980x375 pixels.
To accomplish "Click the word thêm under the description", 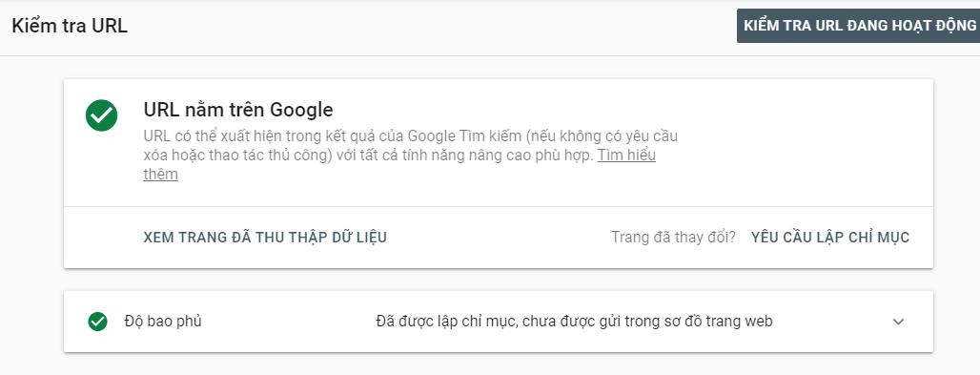I will pos(160,175).
